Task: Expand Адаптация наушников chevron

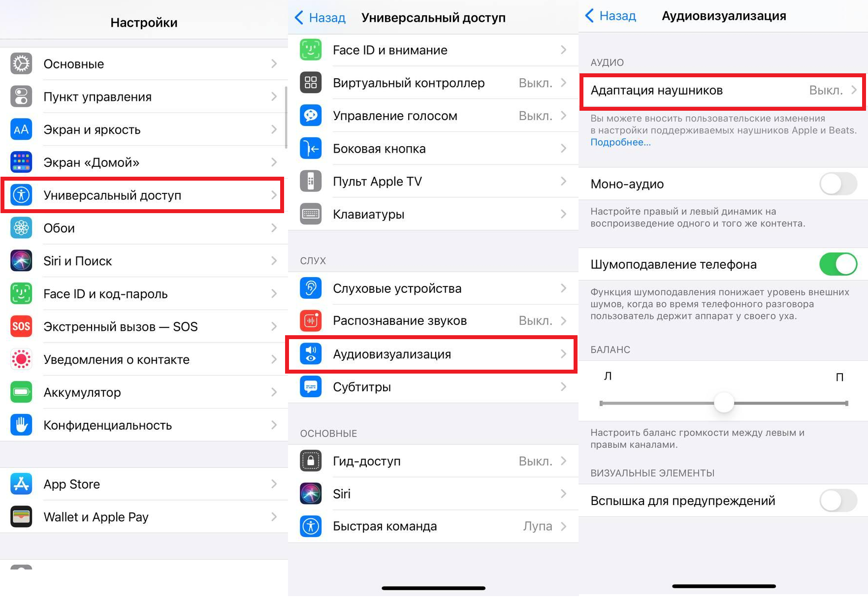Action: point(854,90)
